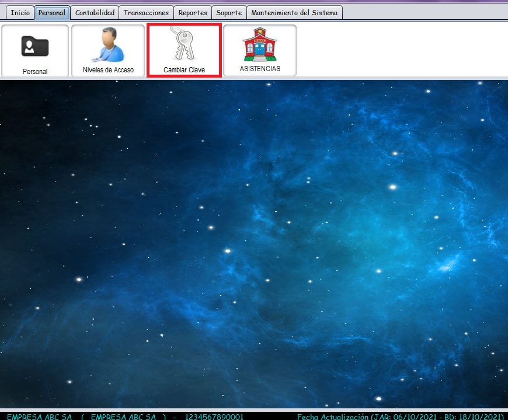Switch to the Inicio tab
508x420 pixels.
20,13
